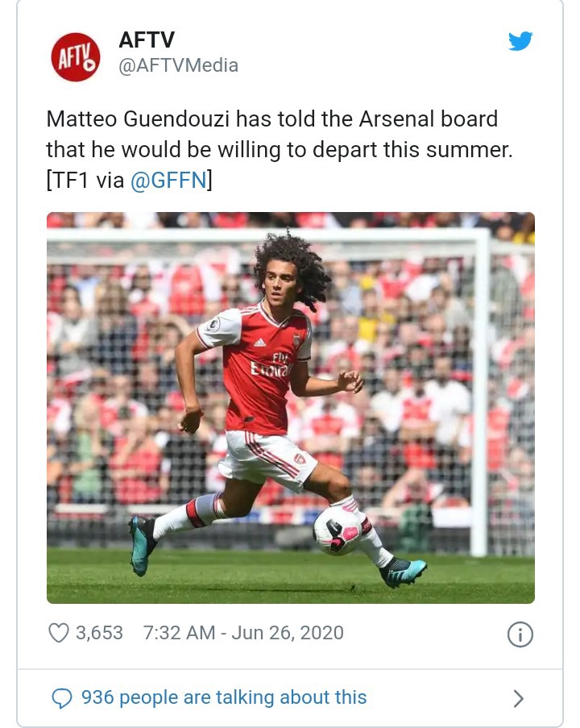Like the tweet with the heart icon
The width and height of the screenshot is (580, 728).
(59, 633)
